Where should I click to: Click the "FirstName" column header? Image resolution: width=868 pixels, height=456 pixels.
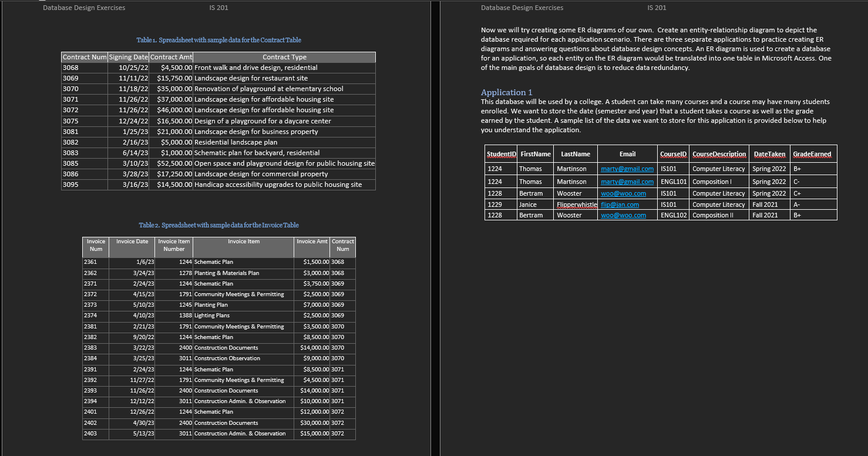(536, 154)
